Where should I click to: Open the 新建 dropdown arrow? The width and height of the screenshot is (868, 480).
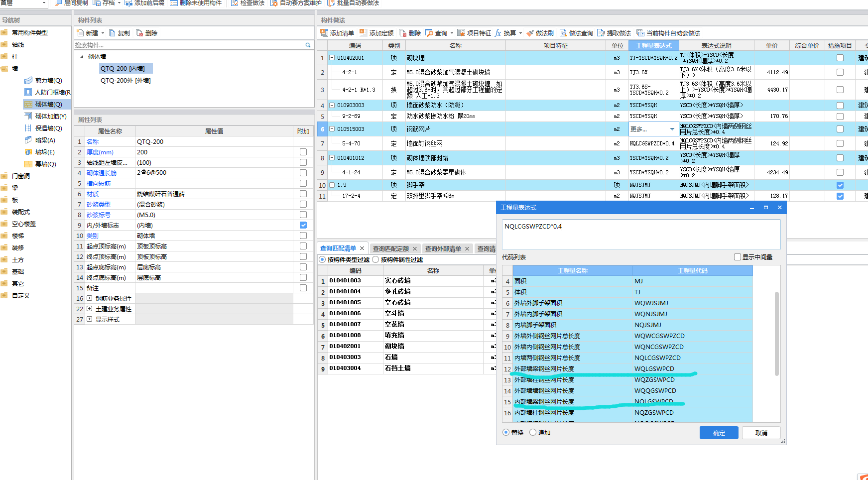tap(103, 33)
